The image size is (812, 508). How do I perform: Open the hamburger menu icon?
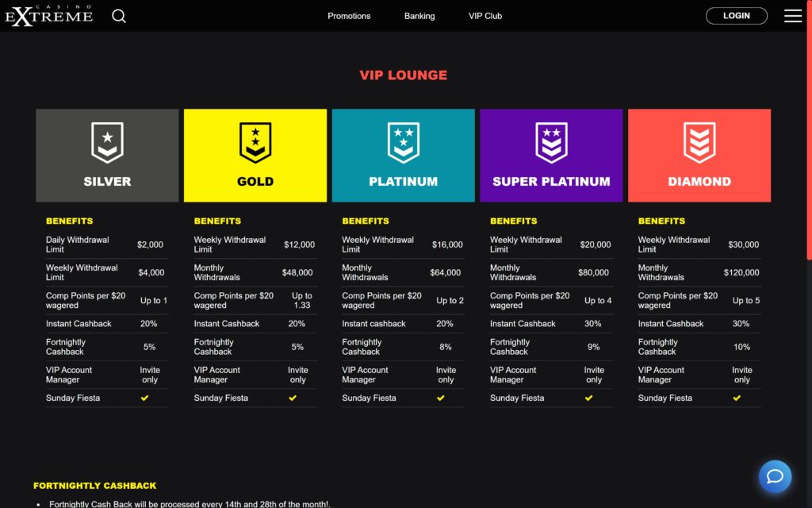pyautogui.click(x=792, y=16)
